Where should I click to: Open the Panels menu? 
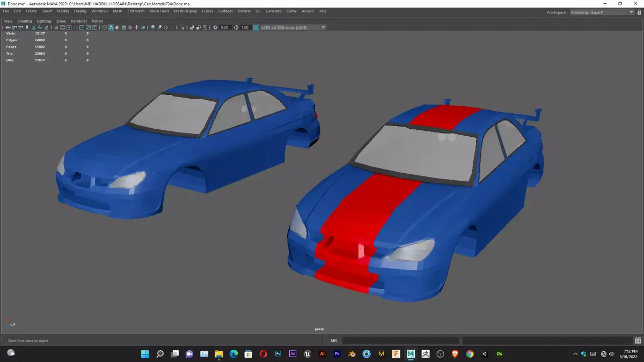97,21
